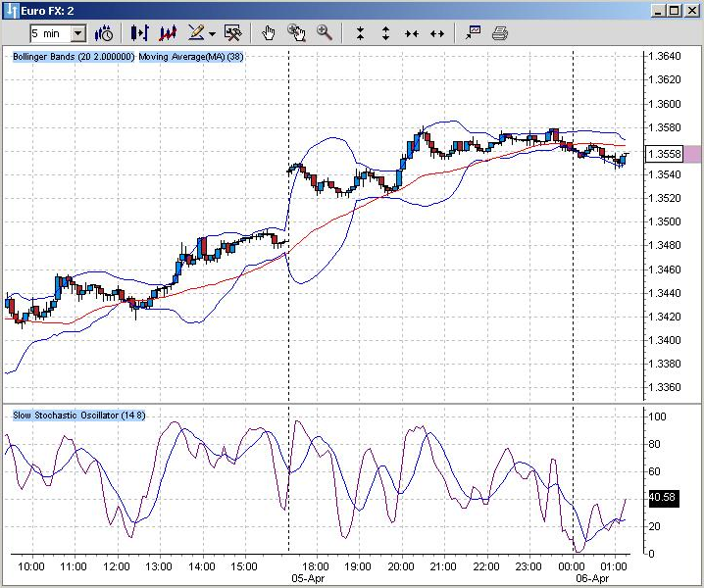704x588 pixels.
Task: Click the detach chart window icon
Action: point(473,33)
